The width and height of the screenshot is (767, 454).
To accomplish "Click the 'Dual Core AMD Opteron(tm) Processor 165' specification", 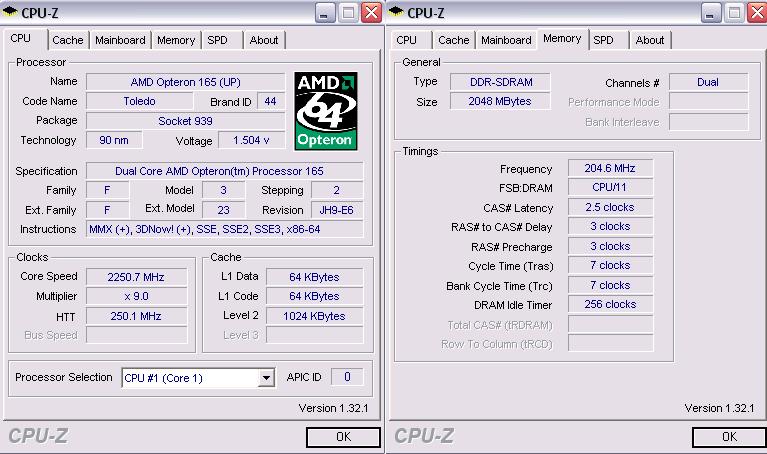I will [x=225, y=171].
